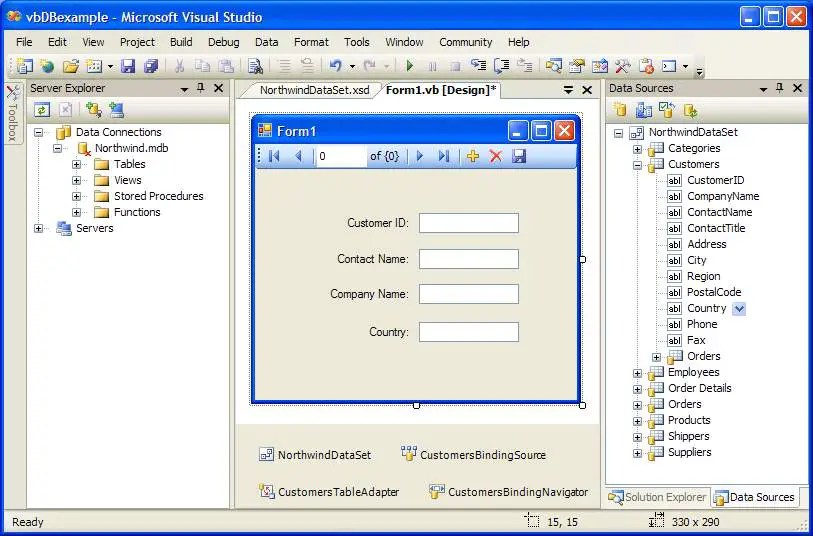
Task: Click Move Next on Form1 navigator
Action: coord(420,156)
